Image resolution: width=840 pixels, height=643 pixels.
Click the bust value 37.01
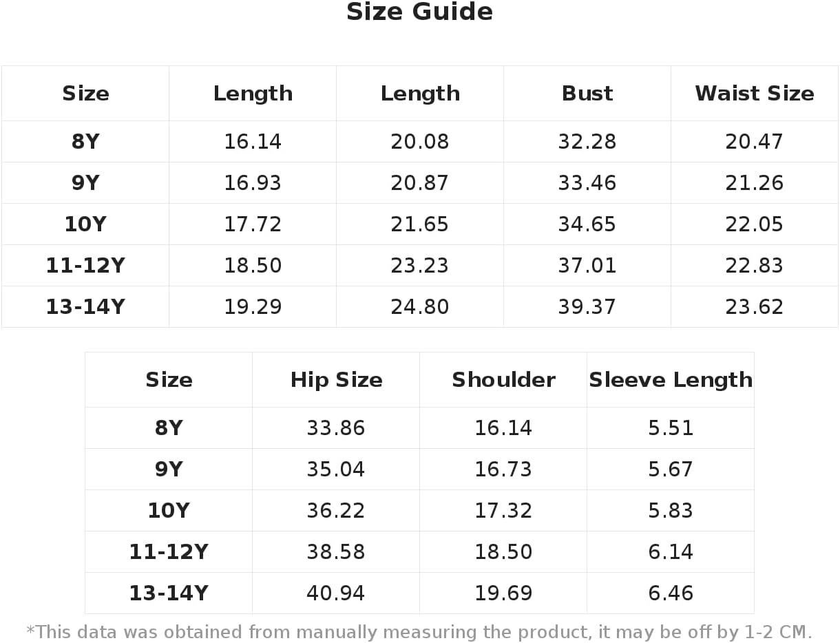coord(587,266)
